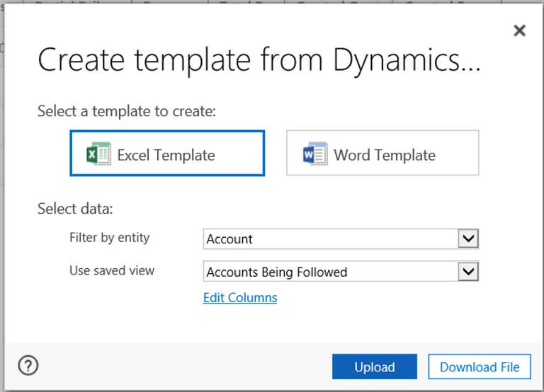Click the 'Select data:' label

coord(75,209)
